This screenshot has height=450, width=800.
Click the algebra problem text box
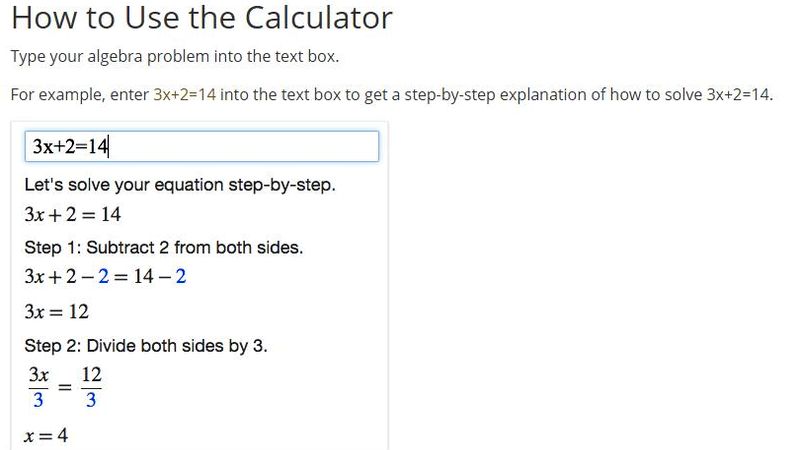click(x=202, y=146)
